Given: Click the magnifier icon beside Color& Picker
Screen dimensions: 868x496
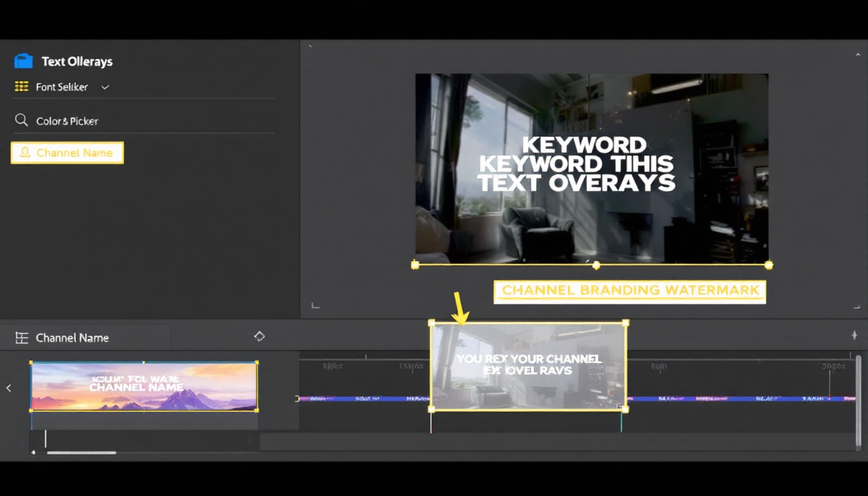Looking at the screenshot, I should point(21,121).
